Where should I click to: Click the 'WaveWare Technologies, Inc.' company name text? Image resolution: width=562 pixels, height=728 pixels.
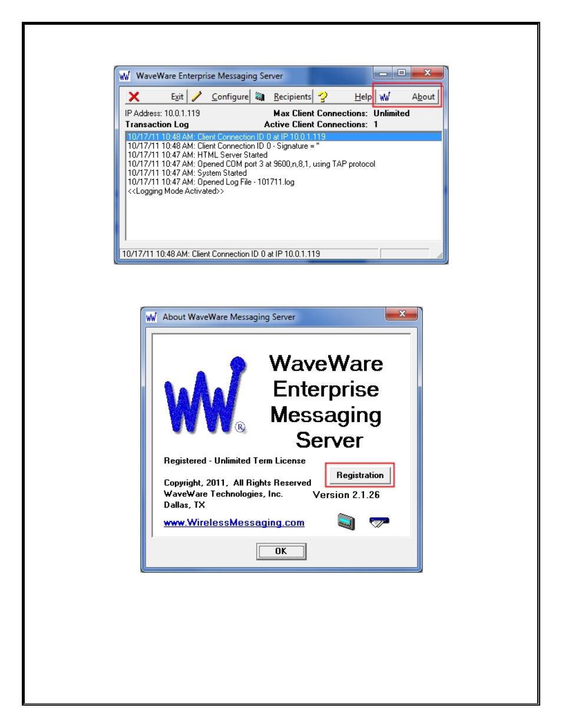[x=223, y=494]
